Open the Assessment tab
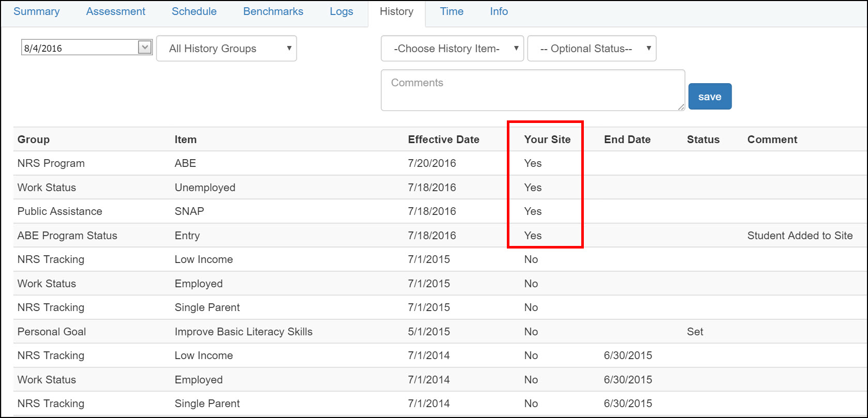868x418 pixels. 116,11
